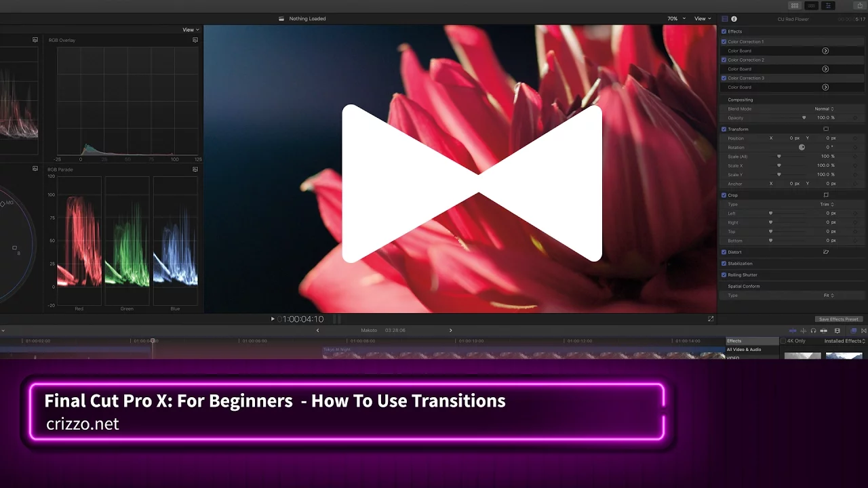Toggle the Distort checkbox
The width and height of the screenshot is (868, 488).
click(x=724, y=252)
